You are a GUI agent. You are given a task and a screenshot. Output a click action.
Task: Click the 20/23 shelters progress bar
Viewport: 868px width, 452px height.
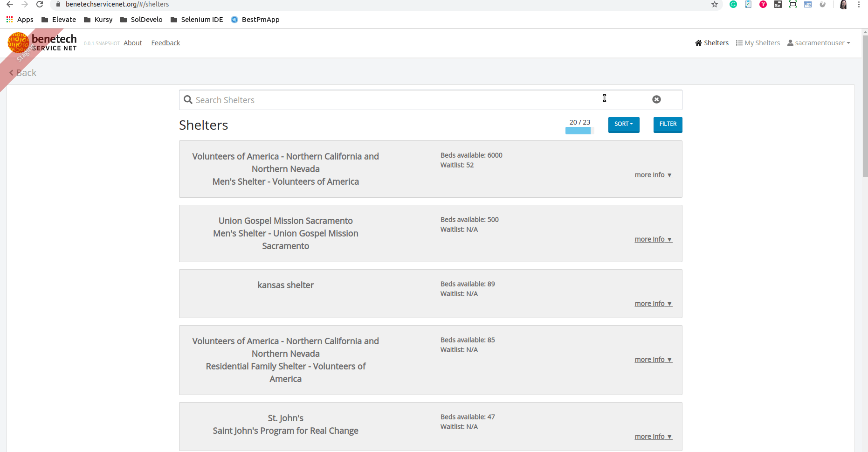[579, 131]
